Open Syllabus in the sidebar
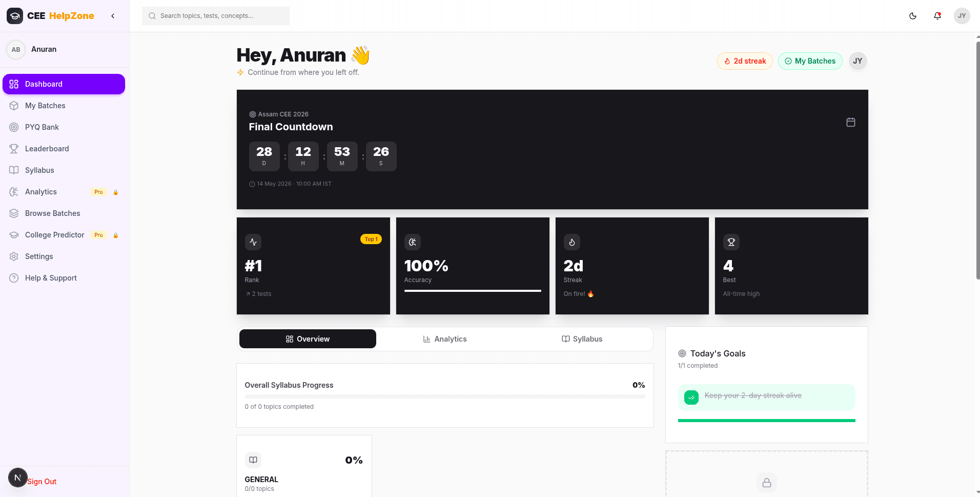Screen dimensions: 980x497 [64, 170]
